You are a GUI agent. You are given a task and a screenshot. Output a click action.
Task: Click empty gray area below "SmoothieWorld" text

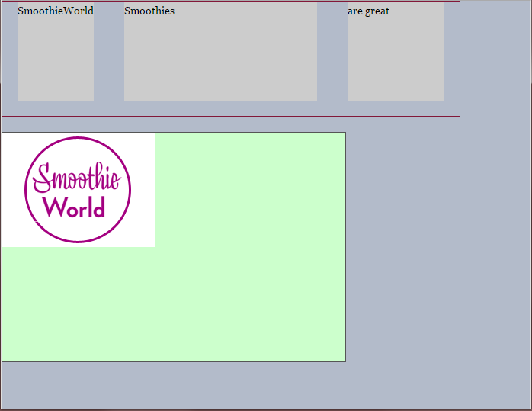point(56,61)
